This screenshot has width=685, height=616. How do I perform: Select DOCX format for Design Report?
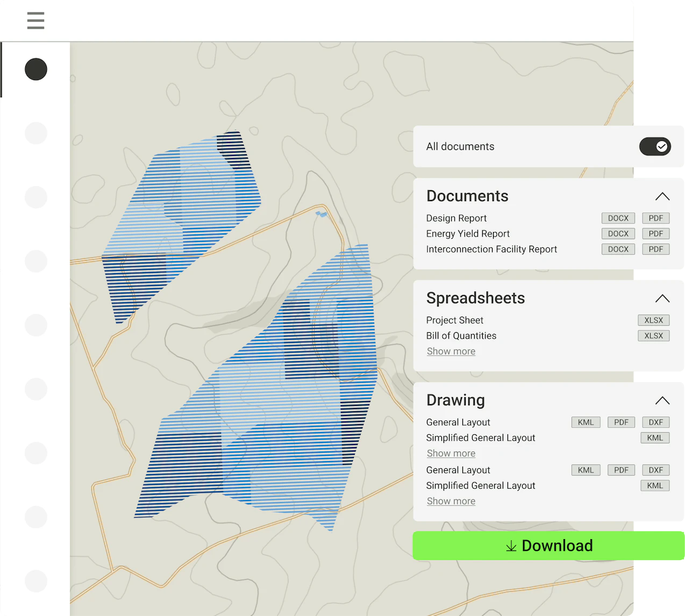click(x=618, y=218)
